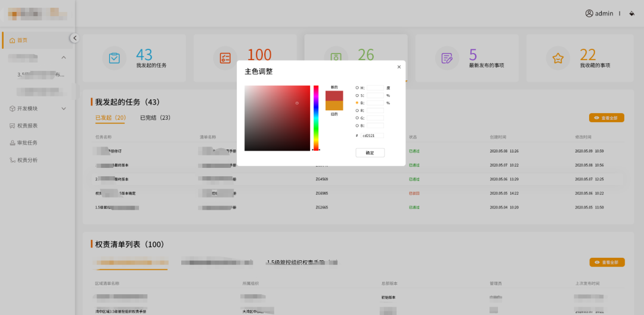Click the stamp icon for 审批任务
Screen dimensions: 644x315
click(x=13, y=143)
